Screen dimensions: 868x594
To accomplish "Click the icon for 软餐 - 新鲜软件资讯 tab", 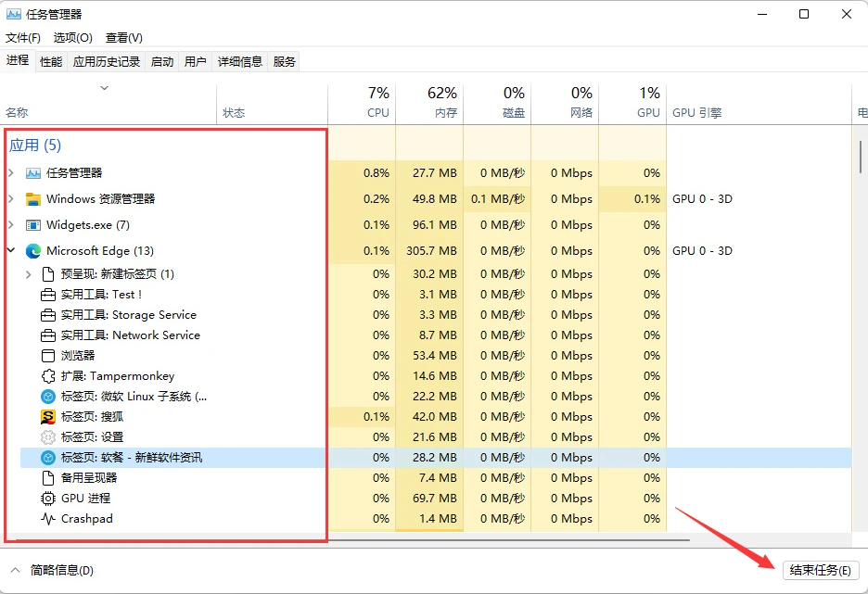I will (48, 458).
